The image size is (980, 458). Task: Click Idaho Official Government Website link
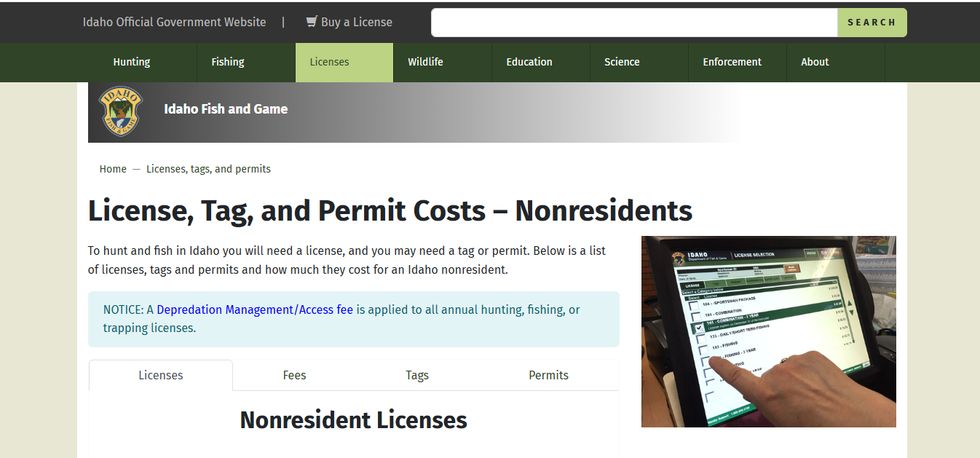[x=174, y=22]
